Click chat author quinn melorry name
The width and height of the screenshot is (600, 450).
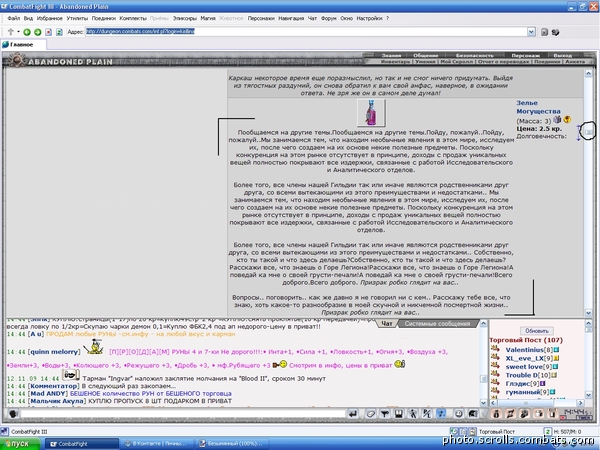54,352
